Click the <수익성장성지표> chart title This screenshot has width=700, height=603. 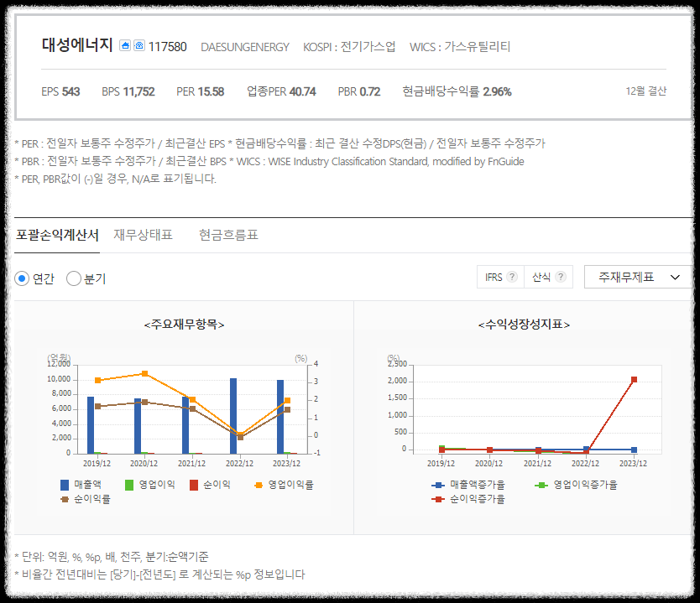pyautogui.click(x=524, y=325)
